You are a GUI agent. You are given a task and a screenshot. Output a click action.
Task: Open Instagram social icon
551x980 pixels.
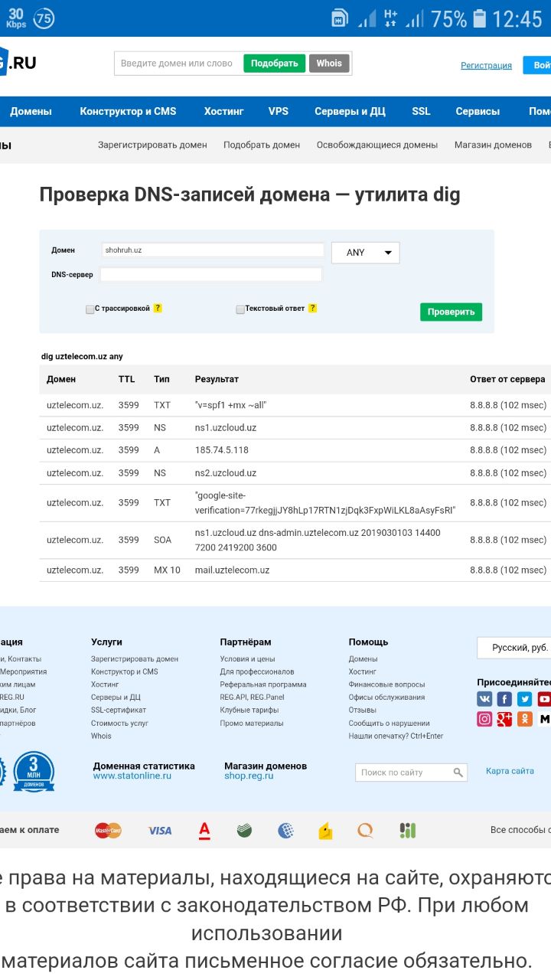[x=484, y=719]
